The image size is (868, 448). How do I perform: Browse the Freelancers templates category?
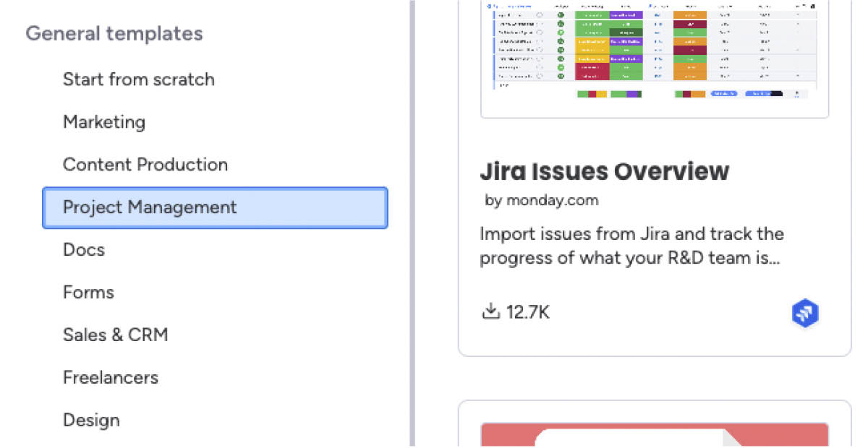110,378
